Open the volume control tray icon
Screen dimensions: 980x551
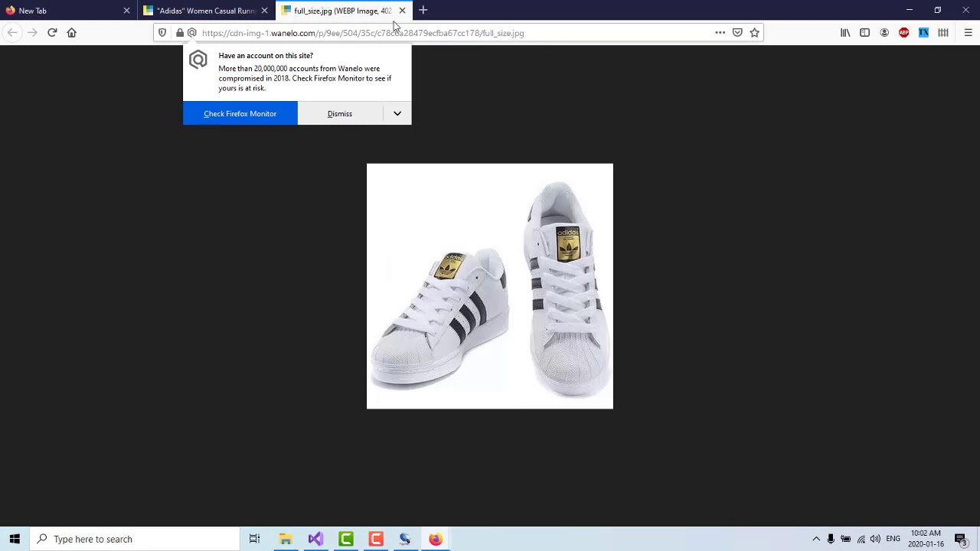coord(875,539)
